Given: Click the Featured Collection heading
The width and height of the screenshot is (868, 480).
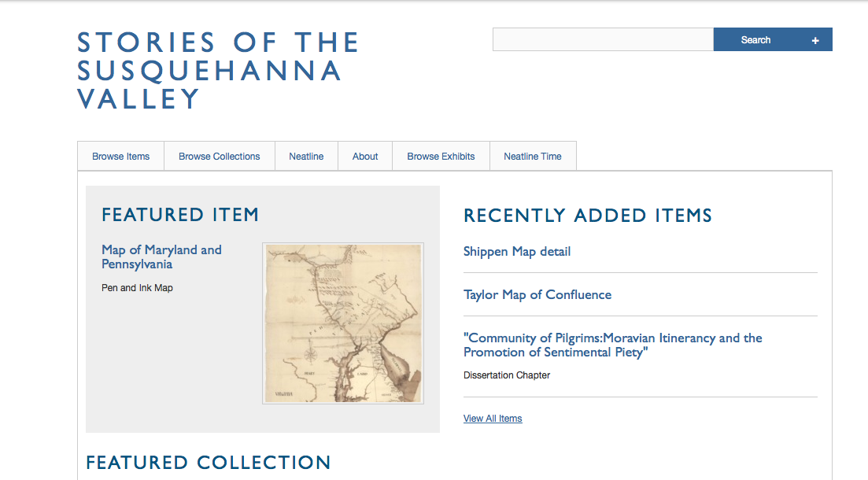Looking at the screenshot, I should pos(209,463).
